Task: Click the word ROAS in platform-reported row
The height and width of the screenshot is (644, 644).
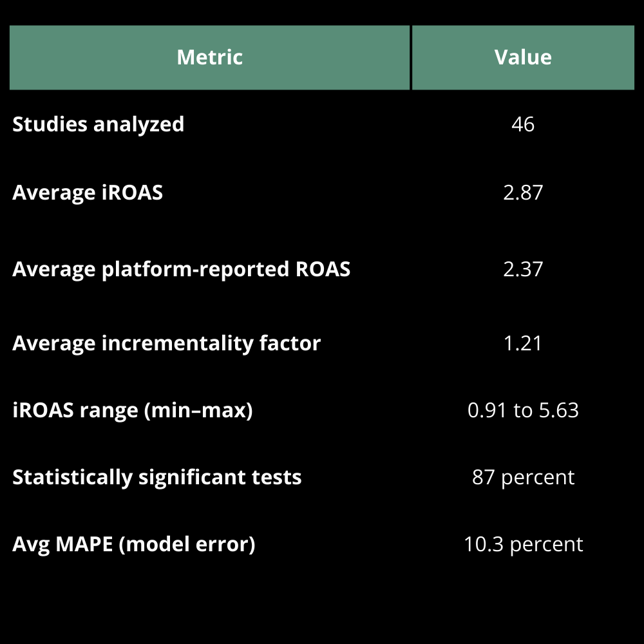Action: coord(323,269)
